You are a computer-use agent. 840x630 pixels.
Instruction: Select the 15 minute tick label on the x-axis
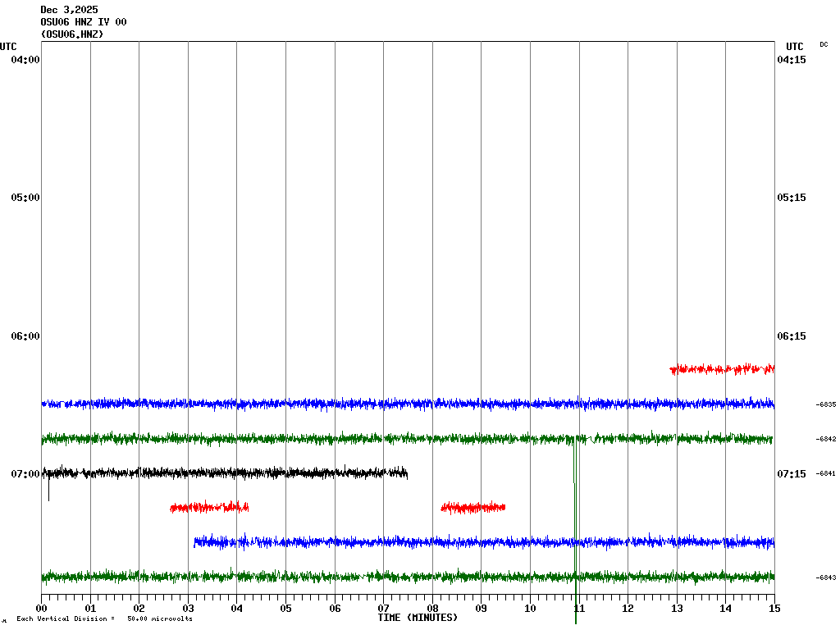click(x=774, y=609)
